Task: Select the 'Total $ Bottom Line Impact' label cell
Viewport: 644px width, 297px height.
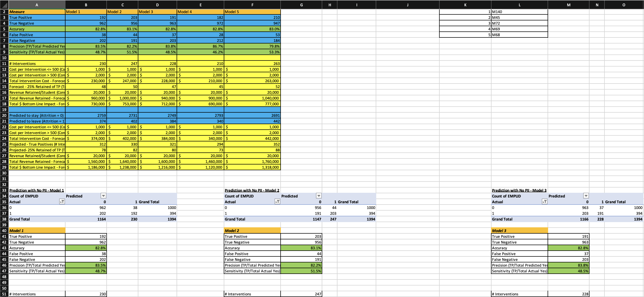Action: coord(37,104)
